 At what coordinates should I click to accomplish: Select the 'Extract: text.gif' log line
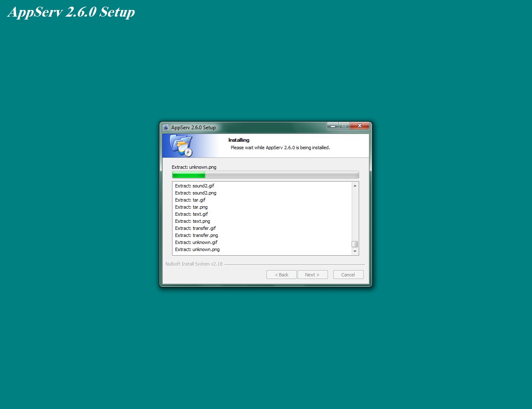click(x=192, y=214)
